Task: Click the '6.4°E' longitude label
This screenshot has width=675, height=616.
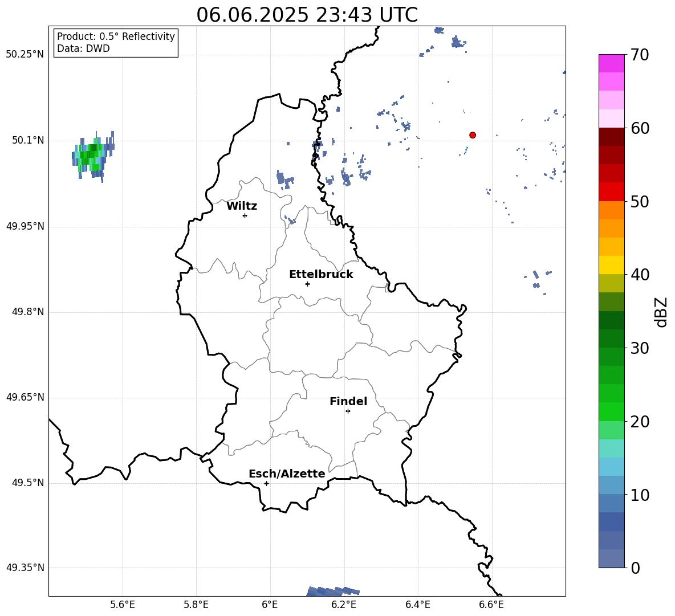Action: [417, 605]
